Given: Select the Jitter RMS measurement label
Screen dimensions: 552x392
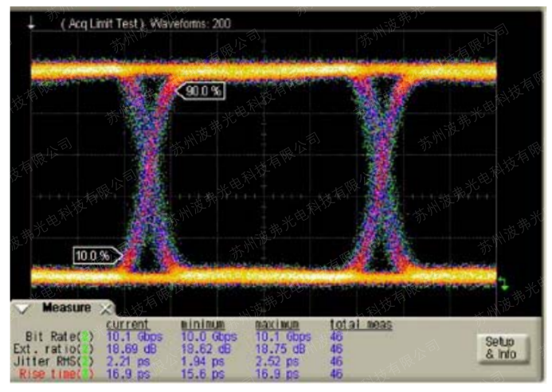Looking at the screenshot, I should coord(48,360).
